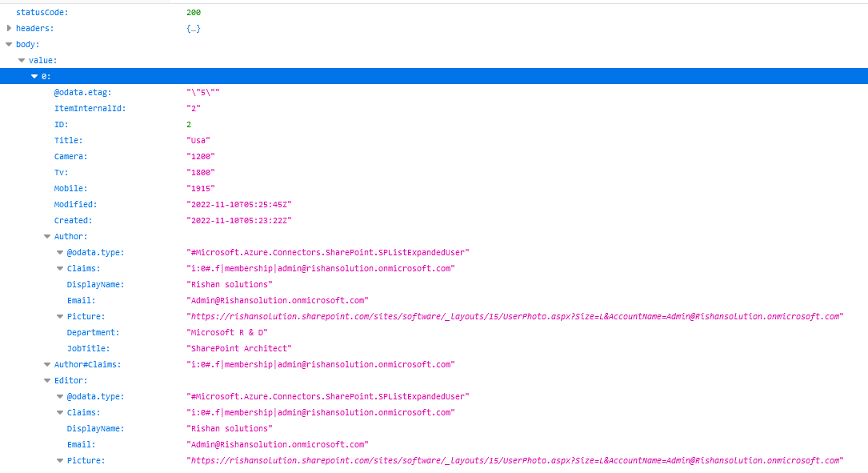Collapse the body node

pyautogui.click(x=9, y=44)
